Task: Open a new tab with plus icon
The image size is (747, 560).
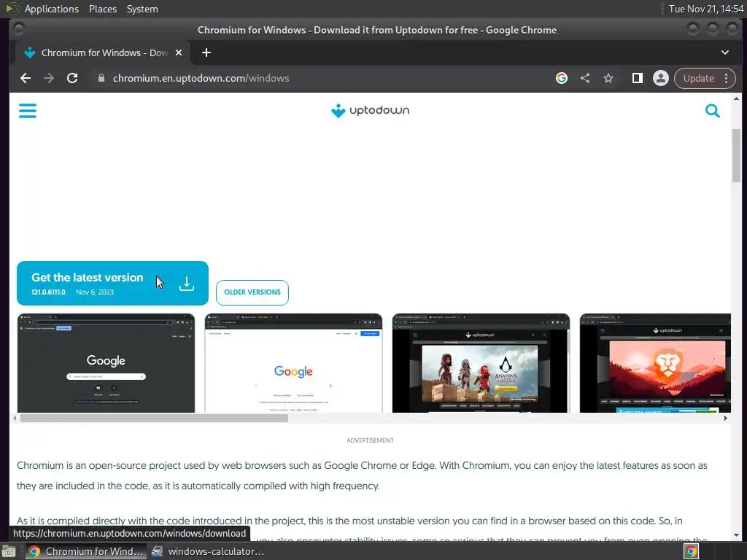Action: coord(206,52)
